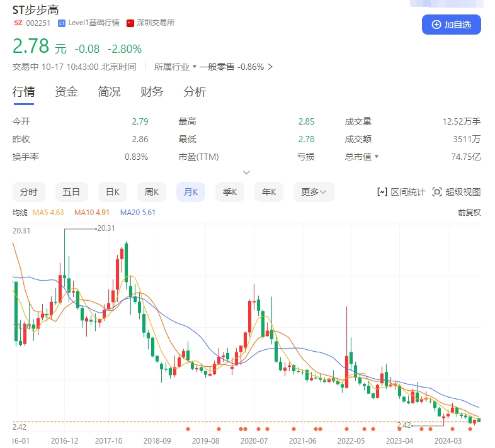Click the MA10 4.91 indicator label
Image resolution: width=495 pixels, height=448 pixels.
coord(92,212)
